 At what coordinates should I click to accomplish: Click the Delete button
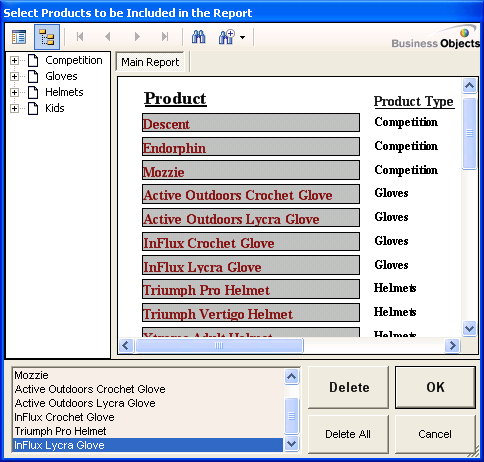349,387
